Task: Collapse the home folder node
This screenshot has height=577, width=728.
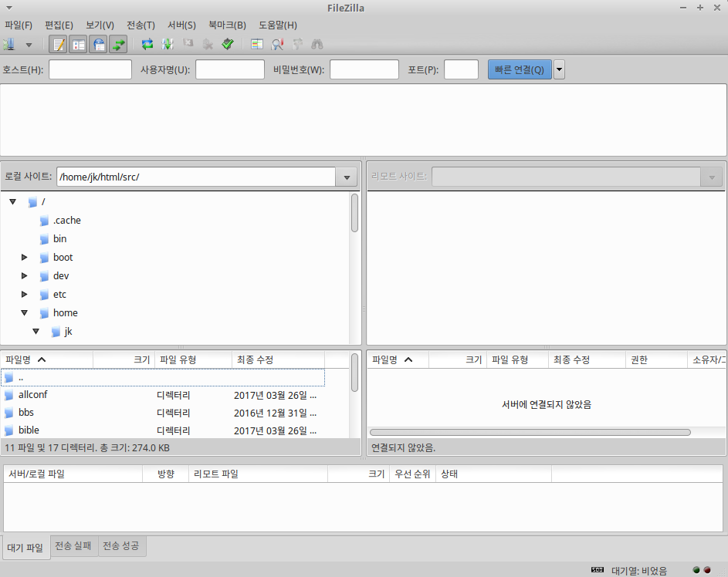Action: pyautogui.click(x=25, y=313)
